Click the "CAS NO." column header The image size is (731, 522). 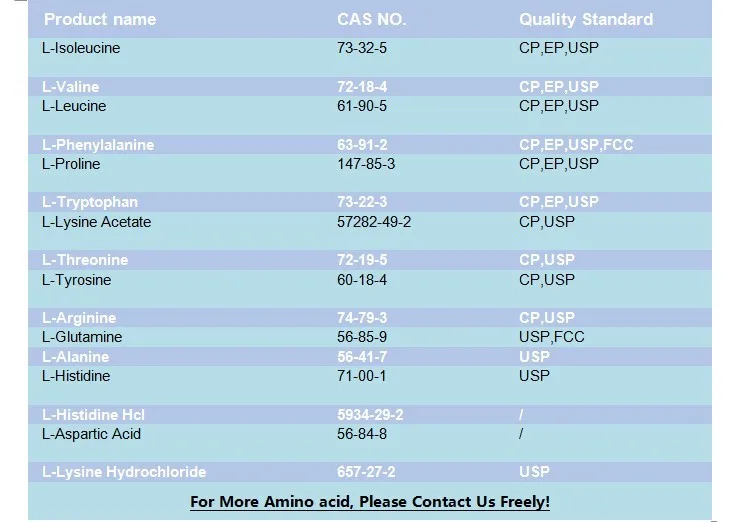point(373,19)
